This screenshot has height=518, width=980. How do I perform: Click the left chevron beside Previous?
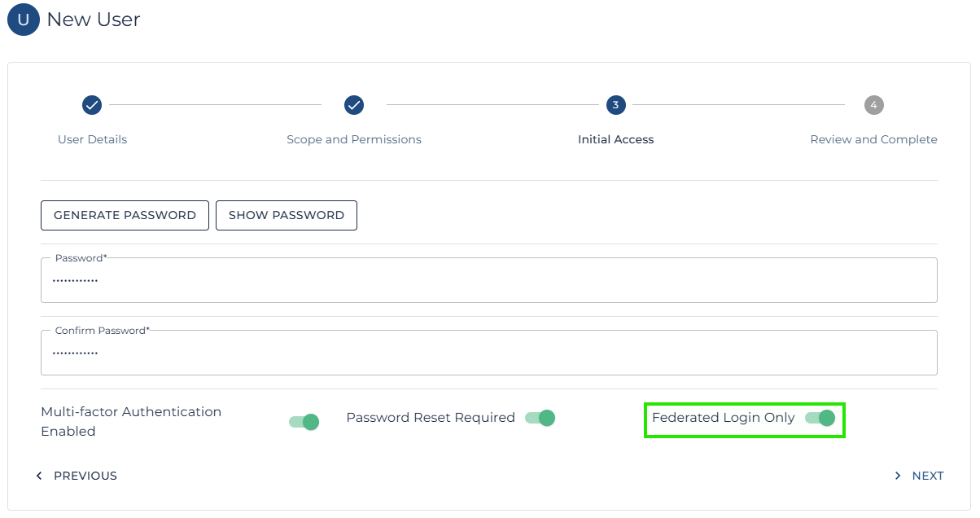[39, 476]
